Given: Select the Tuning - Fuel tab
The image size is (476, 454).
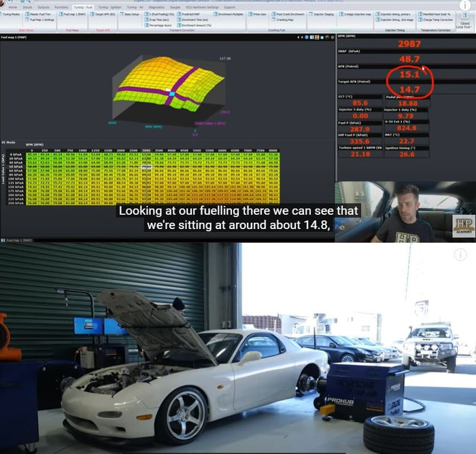Looking at the screenshot, I should click(x=83, y=7).
